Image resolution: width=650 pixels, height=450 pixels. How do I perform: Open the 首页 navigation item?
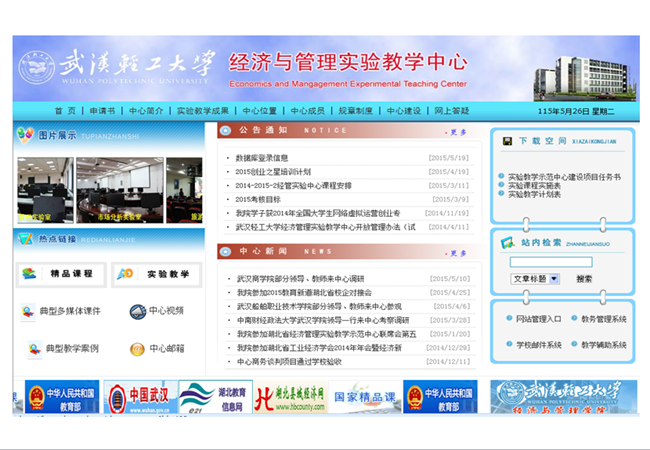point(65,111)
